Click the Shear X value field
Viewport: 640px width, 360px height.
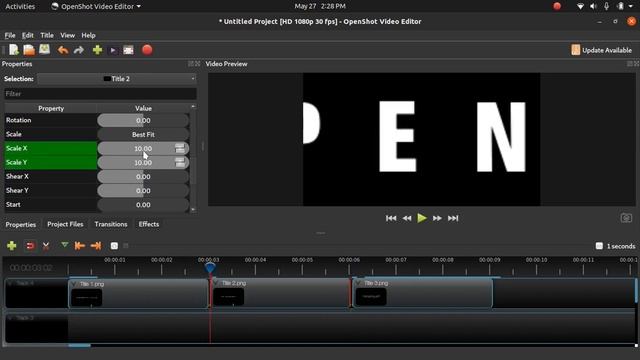tap(143, 177)
